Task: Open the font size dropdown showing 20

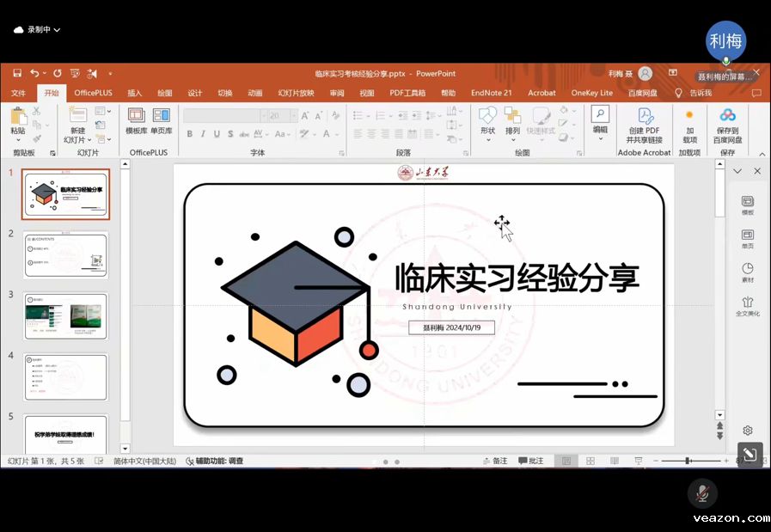Action: [294, 115]
